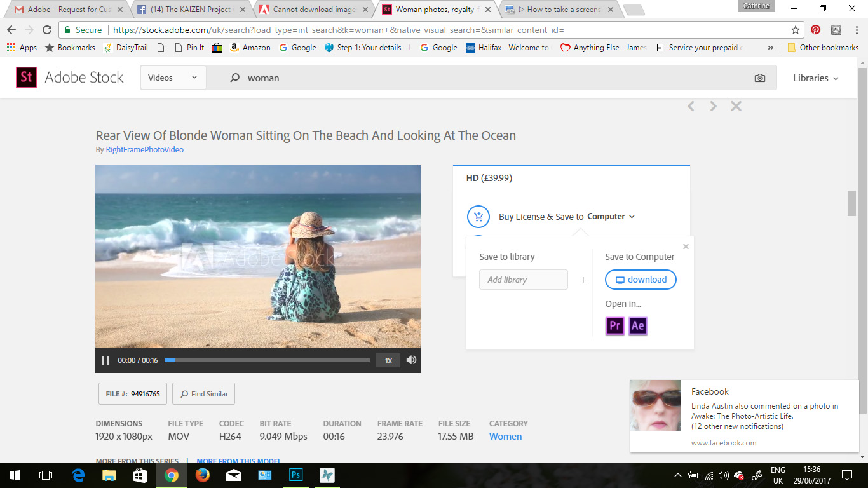Viewport: 868px width, 488px height.
Task: Open Task View in the taskbar
Action: click(x=46, y=475)
